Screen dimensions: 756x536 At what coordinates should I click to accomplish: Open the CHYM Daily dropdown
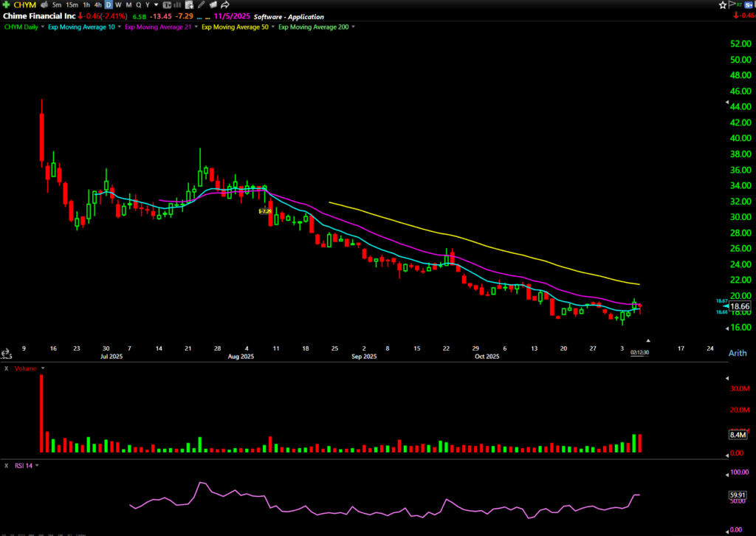tap(23, 27)
